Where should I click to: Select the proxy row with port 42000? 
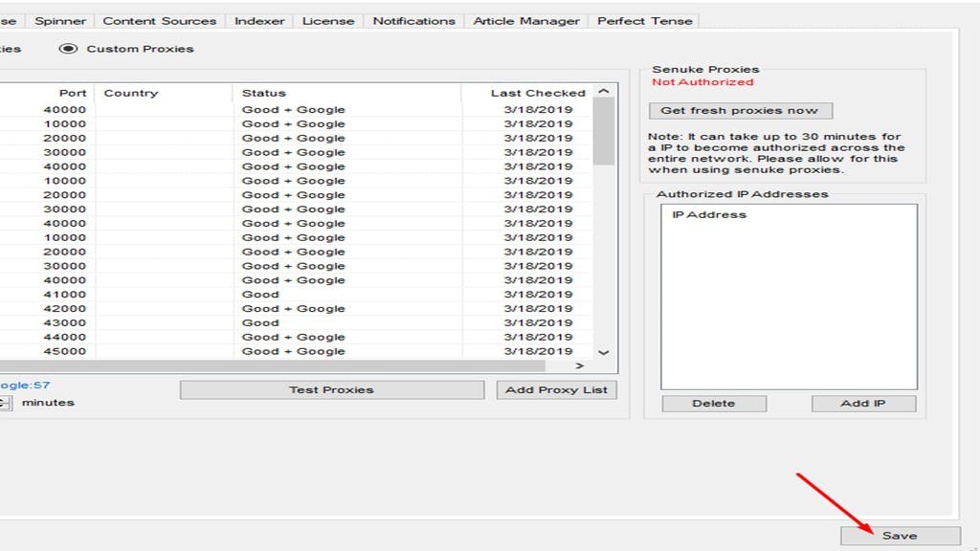(x=296, y=309)
